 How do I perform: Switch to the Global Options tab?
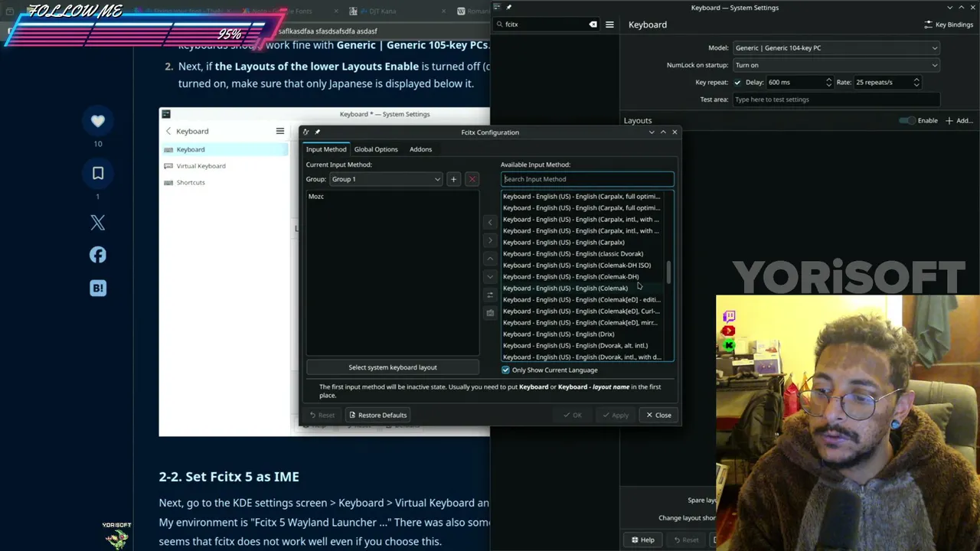point(376,149)
